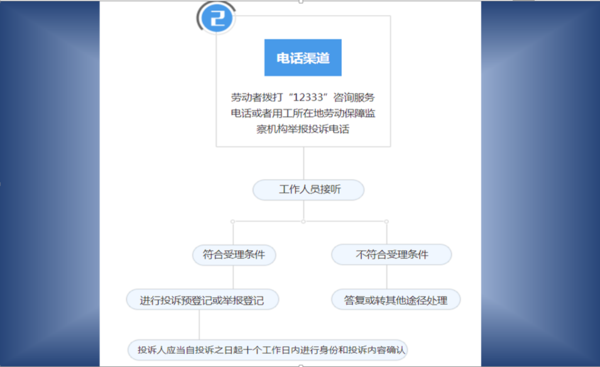Click the circular number 2 badge icon
This screenshot has width=600, height=367.
coord(217,18)
